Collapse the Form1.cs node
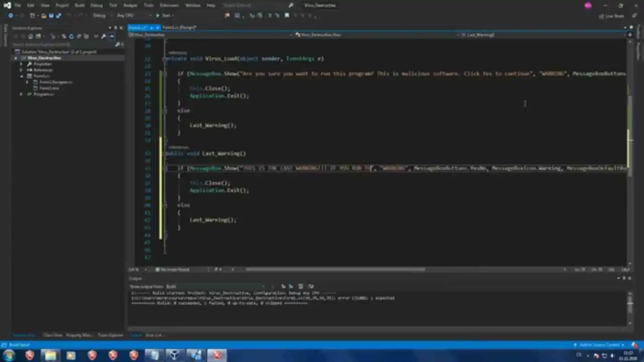Image resolution: width=644 pixels, height=362 pixels. coord(22,76)
